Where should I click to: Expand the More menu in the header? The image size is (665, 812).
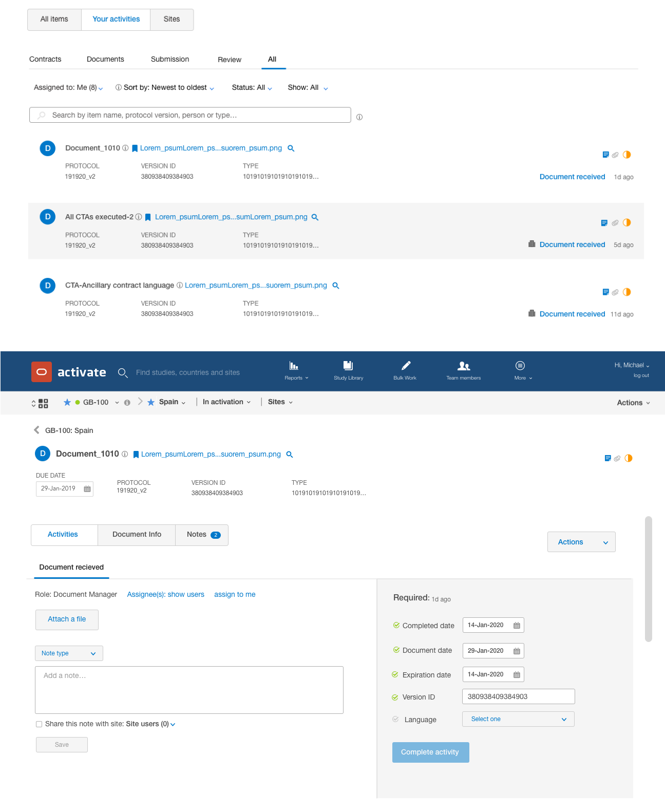pos(523,370)
